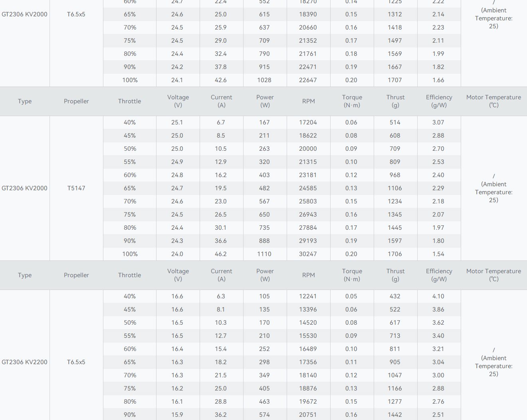Click the 1028 power value
This screenshot has width=527, height=420.
point(264,80)
